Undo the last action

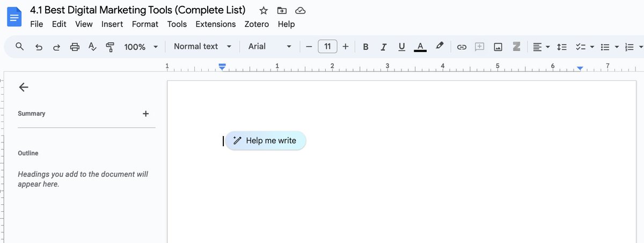coord(39,47)
